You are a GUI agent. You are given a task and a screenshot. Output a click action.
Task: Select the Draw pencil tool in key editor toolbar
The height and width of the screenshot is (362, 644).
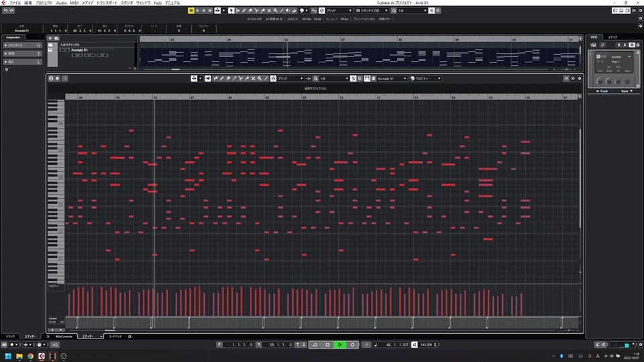(x=221, y=78)
